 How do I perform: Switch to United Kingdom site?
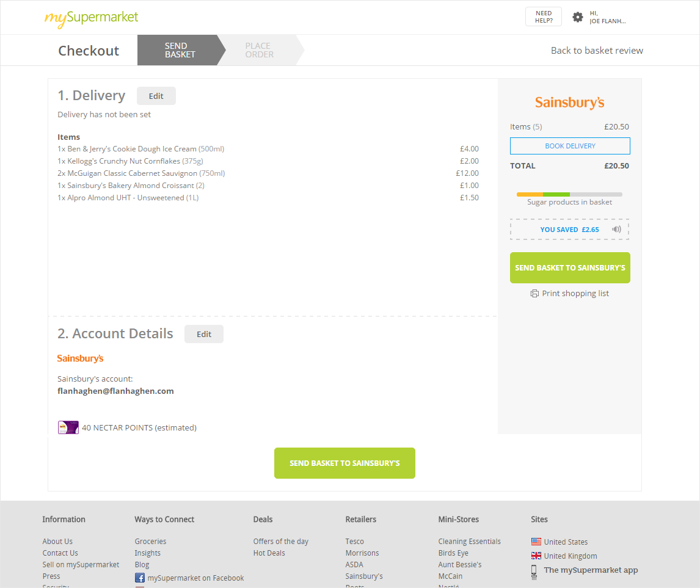tap(571, 556)
